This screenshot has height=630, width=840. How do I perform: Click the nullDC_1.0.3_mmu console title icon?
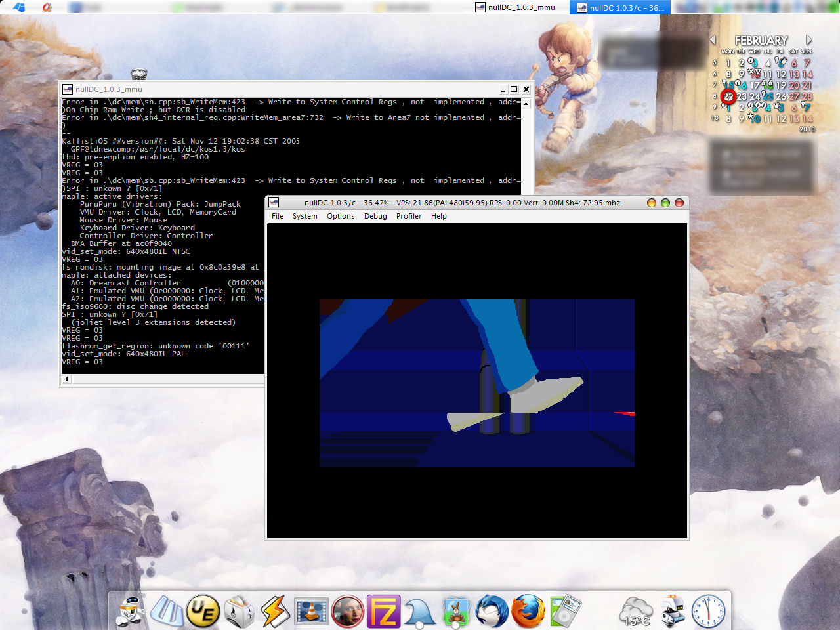point(67,89)
